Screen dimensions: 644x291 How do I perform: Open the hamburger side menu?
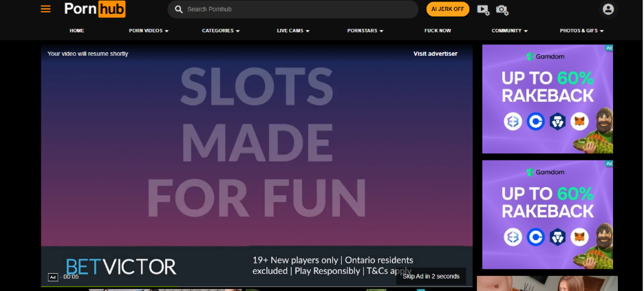click(45, 9)
